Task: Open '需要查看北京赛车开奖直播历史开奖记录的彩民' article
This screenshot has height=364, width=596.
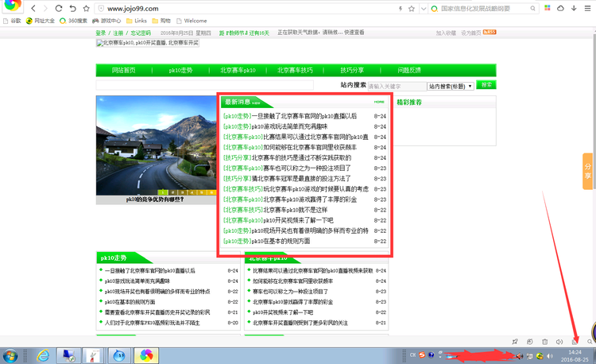Action: click(x=157, y=312)
